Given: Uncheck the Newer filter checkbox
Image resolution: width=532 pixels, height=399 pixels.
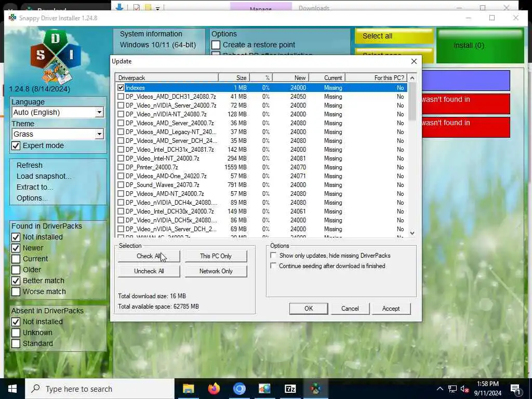Looking at the screenshot, I should pos(16,248).
